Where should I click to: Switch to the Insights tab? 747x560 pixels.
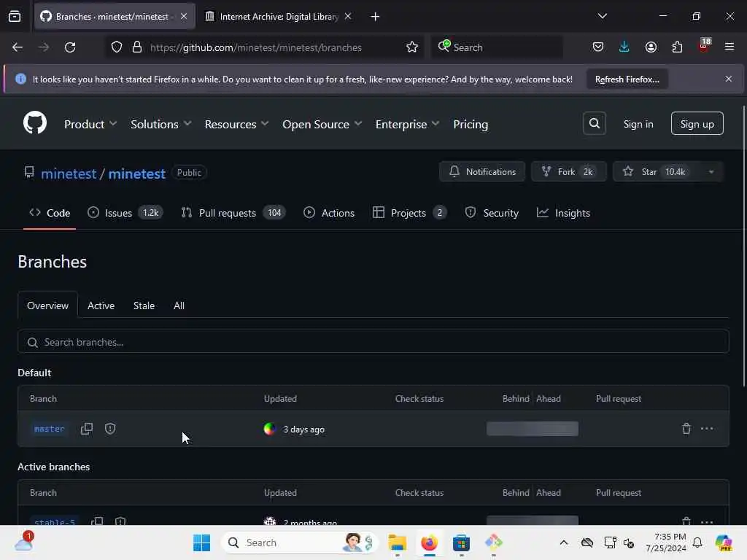563,213
